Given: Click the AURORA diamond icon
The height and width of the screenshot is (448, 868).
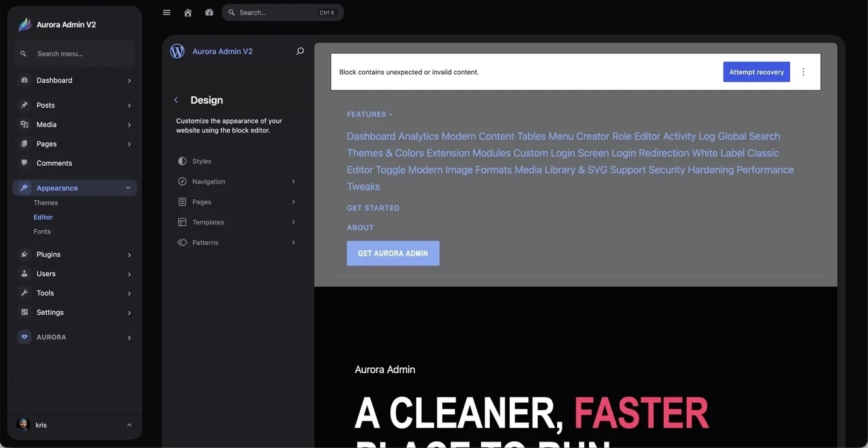Looking at the screenshot, I should click(25, 337).
